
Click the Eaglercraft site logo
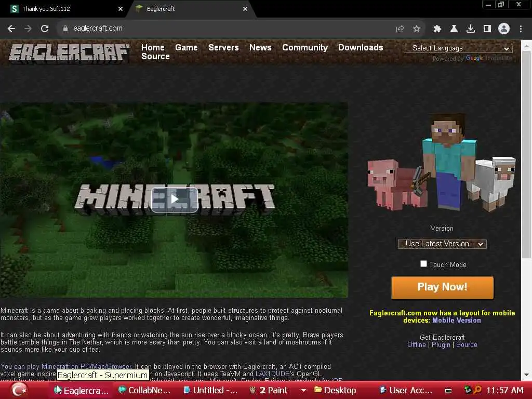[x=69, y=53]
